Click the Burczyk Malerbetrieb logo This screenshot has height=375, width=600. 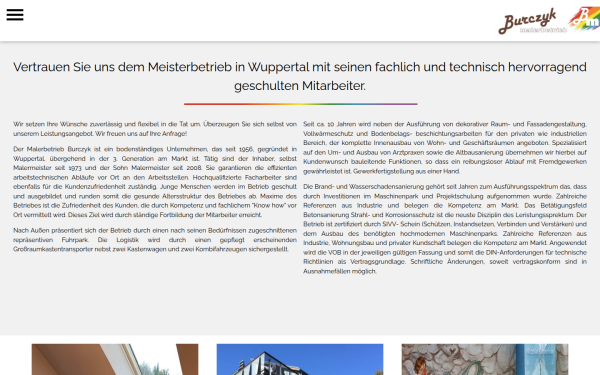coord(532,21)
